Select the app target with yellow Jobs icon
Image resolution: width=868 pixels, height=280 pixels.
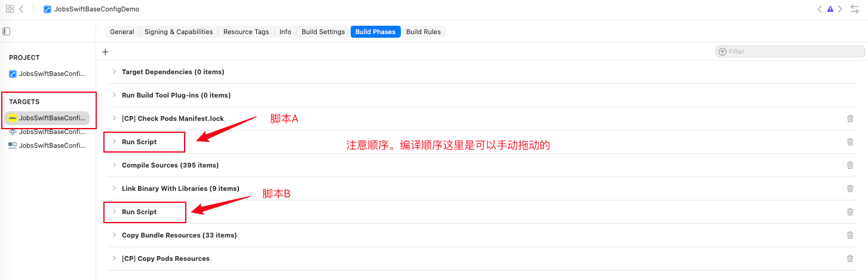[x=47, y=118]
